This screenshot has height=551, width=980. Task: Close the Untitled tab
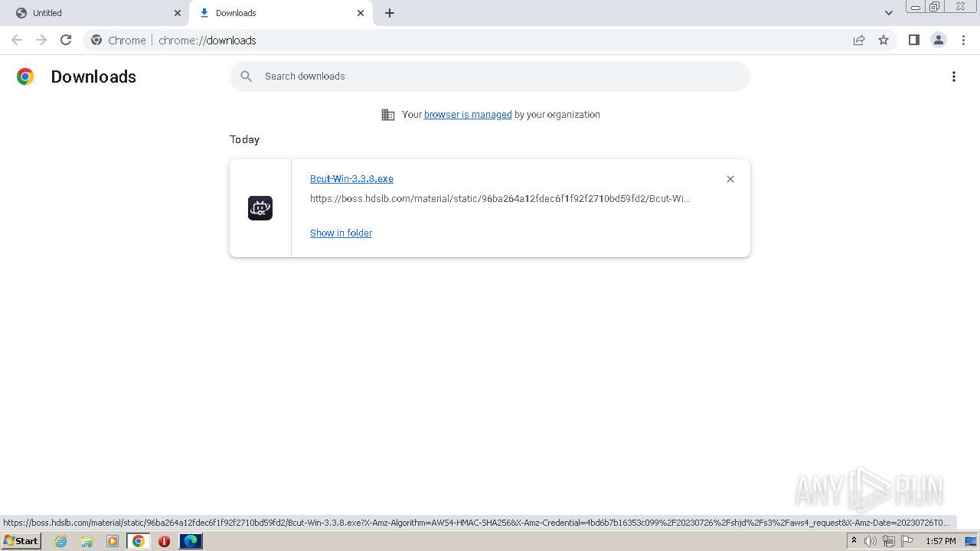178,13
